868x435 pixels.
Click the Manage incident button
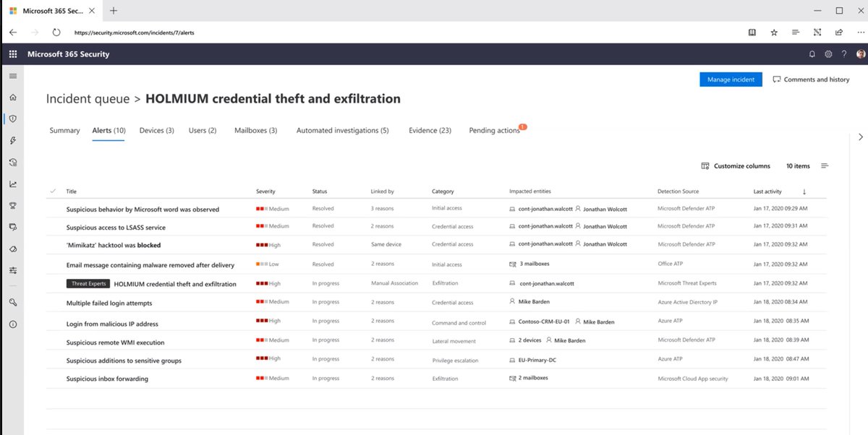(731, 79)
